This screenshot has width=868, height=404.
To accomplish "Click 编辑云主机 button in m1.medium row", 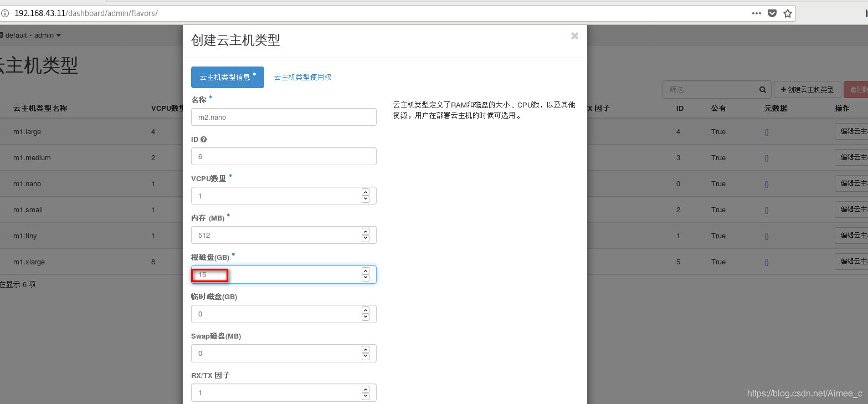I will point(851,157).
